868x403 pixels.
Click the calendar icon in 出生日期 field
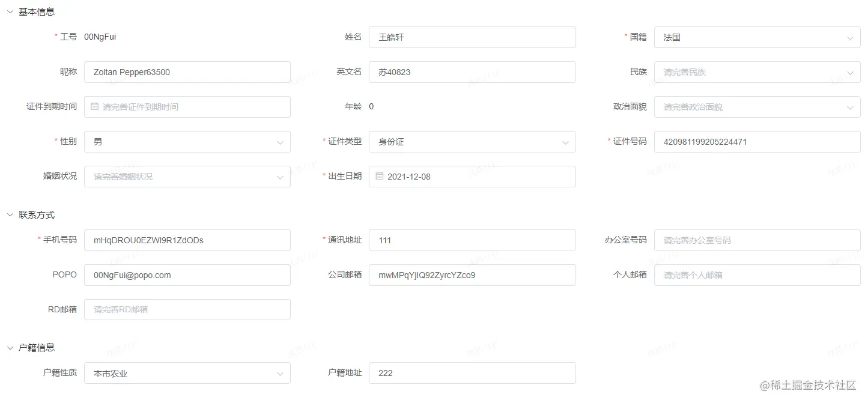[x=379, y=176]
